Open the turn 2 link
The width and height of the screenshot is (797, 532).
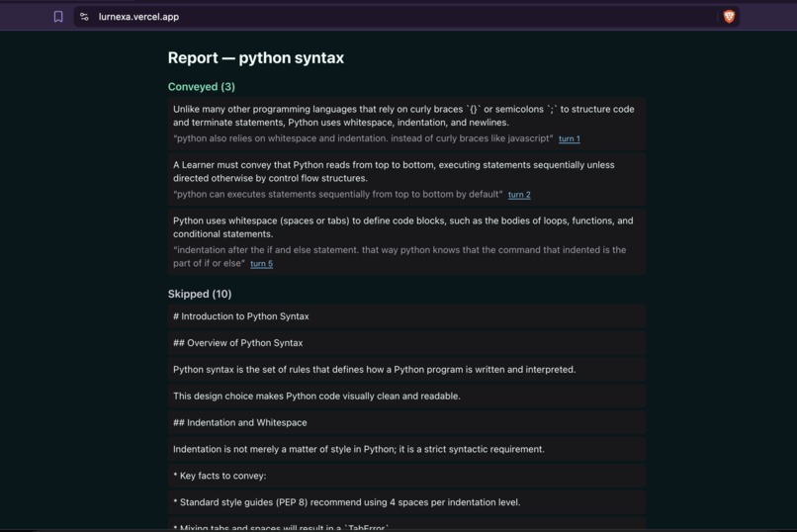[519, 195]
